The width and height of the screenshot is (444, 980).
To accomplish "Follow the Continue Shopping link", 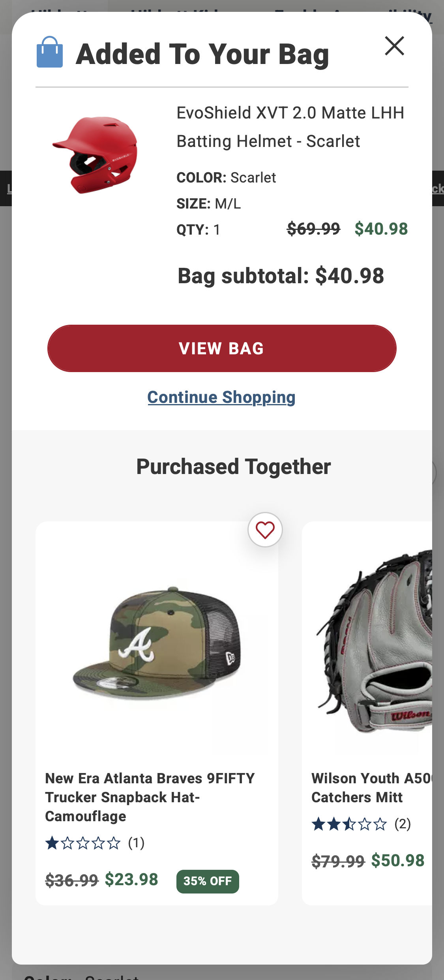I will (x=221, y=397).
